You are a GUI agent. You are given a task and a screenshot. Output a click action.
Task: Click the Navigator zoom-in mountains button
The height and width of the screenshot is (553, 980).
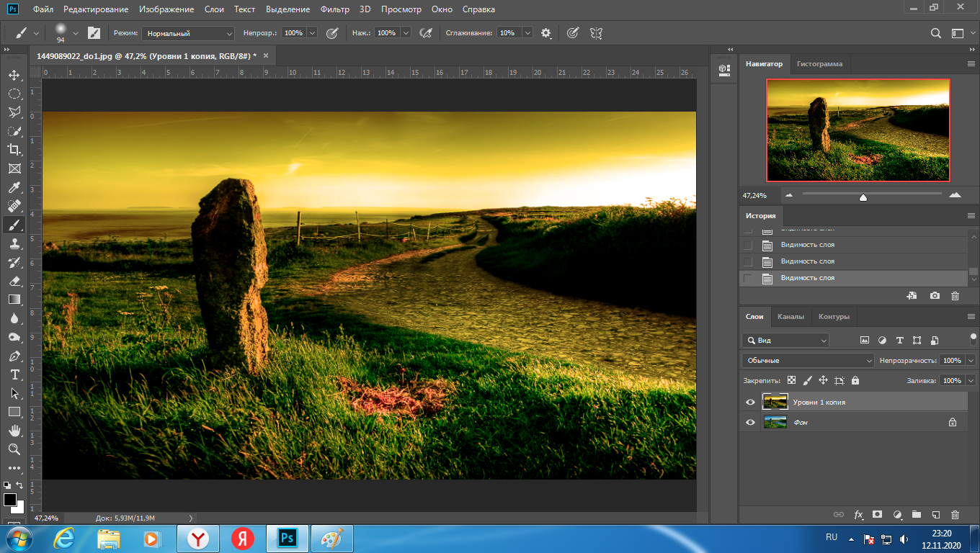click(x=955, y=195)
